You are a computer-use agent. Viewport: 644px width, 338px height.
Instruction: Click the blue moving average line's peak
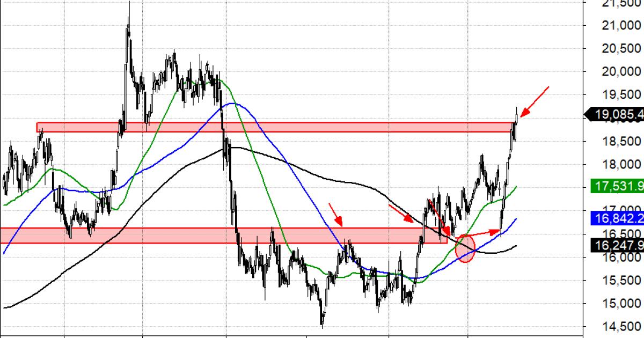coord(231,104)
